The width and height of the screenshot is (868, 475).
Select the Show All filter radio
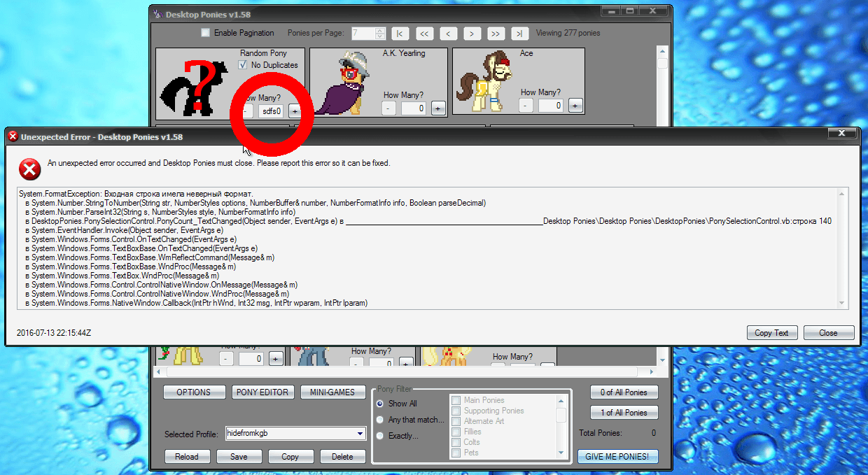(x=380, y=404)
